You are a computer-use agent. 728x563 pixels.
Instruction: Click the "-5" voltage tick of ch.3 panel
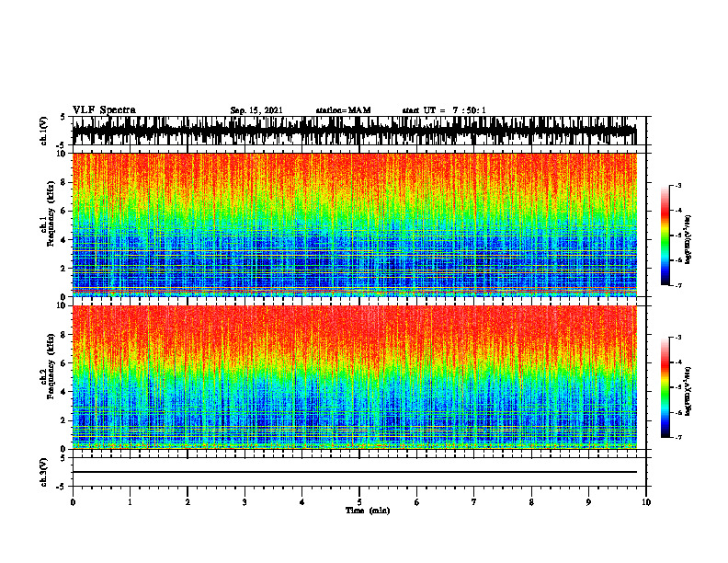(x=63, y=487)
